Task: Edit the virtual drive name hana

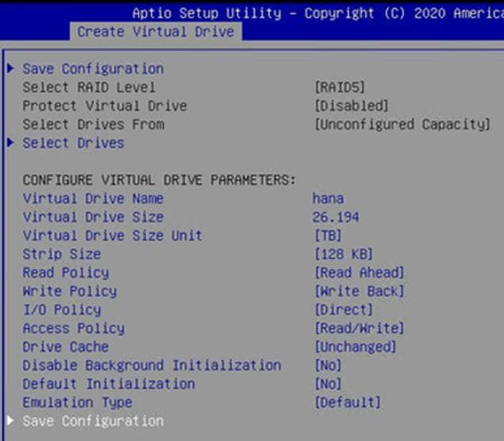Action: 328,198
